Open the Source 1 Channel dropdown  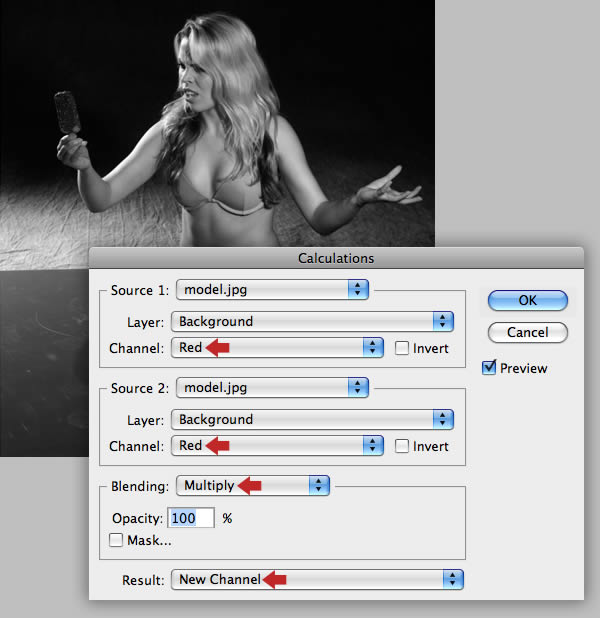tap(277, 347)
